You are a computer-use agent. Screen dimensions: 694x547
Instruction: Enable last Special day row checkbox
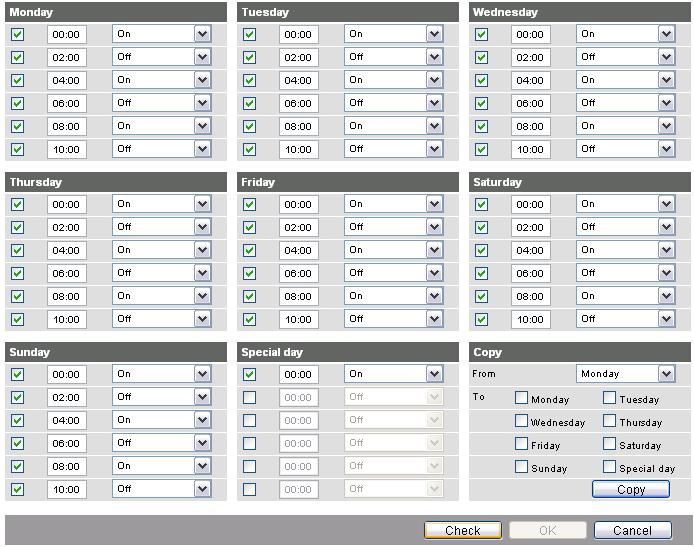249,489
